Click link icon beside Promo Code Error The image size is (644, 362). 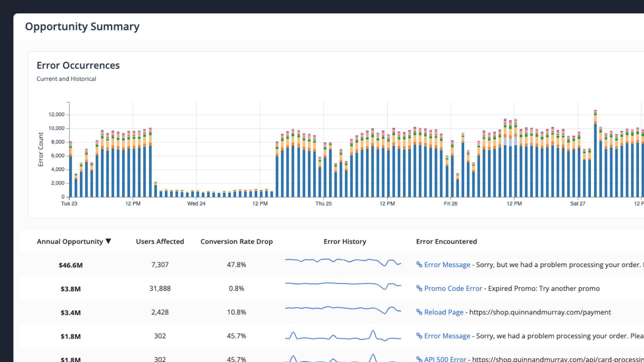coord(419,288)
